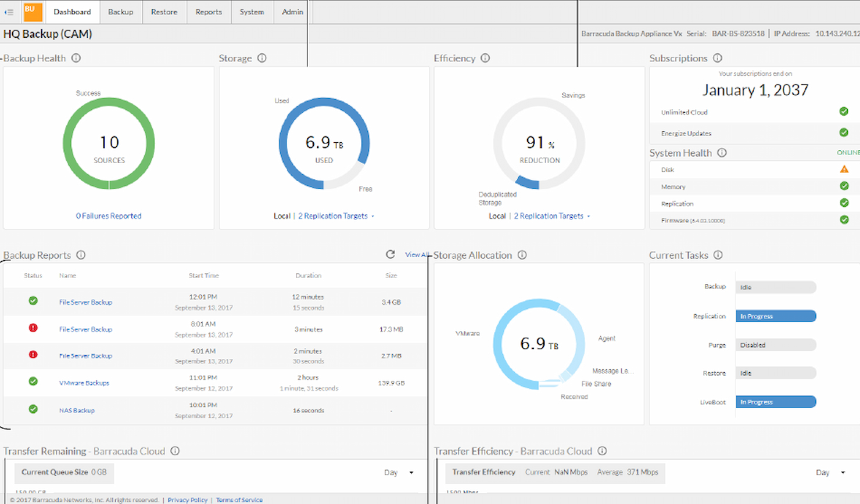This screenshot has width=860, height=504.
Task: Collapse sidebar with the top-left menu icon
Action: tap(9, 12)
